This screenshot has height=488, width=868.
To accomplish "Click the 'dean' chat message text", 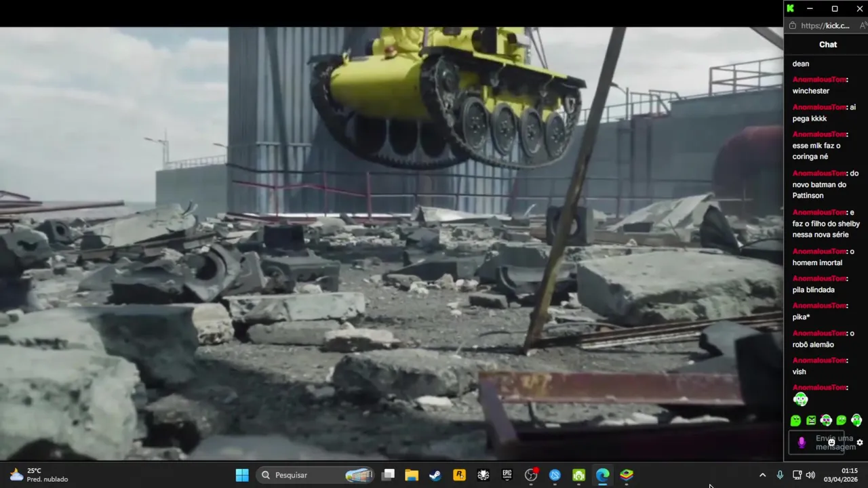I will coord(801,64).
